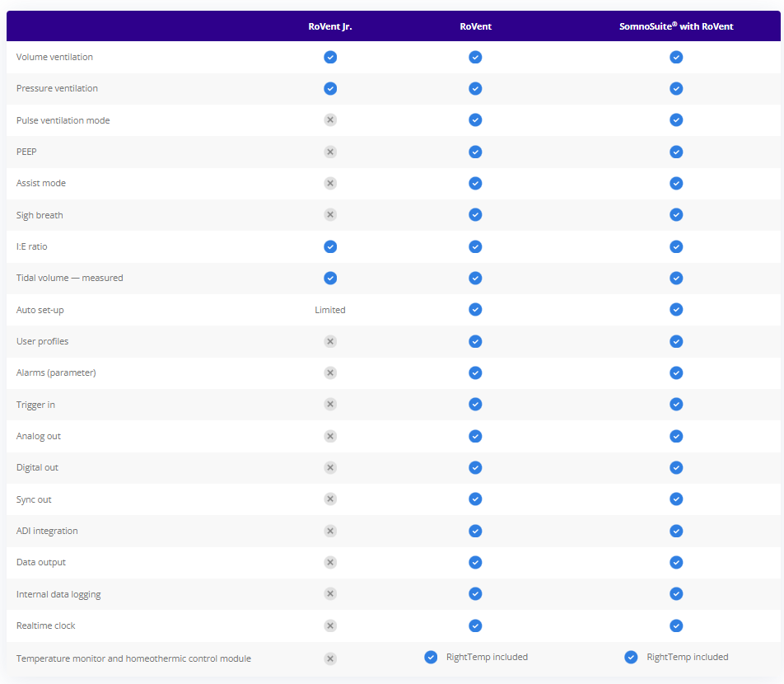
Task: Click the Trigger in X under RoVent Jr.
Action: coord(330,405)
